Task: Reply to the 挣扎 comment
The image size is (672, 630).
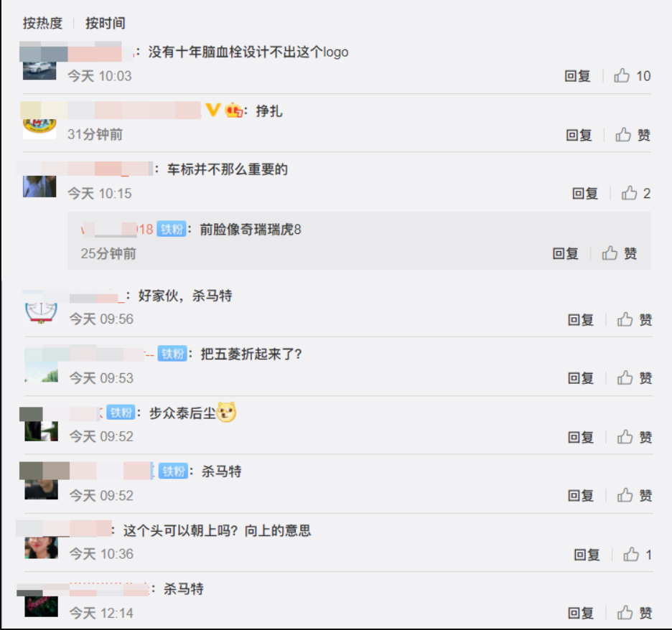Action: (579, 135)
